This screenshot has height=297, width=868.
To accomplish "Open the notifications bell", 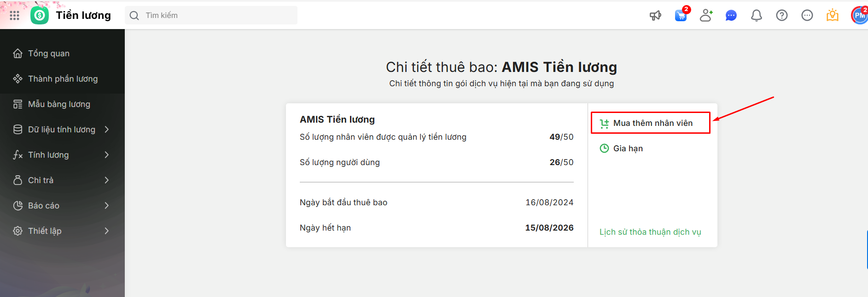I will point(757,15).
